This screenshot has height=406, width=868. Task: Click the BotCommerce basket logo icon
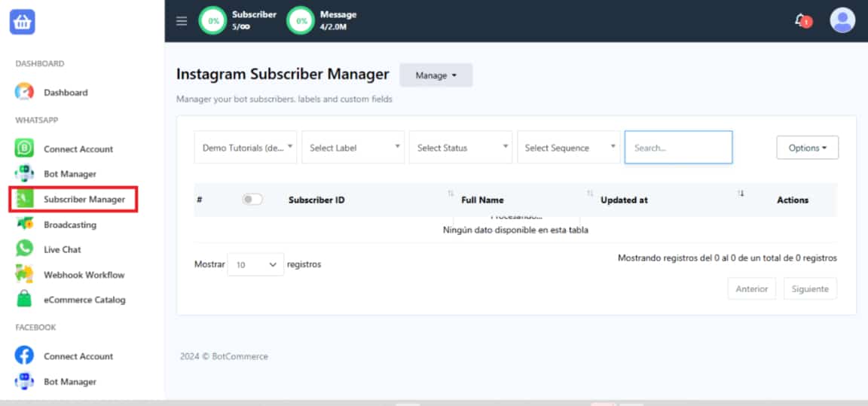pyautogui.click(x=22, y=23)
